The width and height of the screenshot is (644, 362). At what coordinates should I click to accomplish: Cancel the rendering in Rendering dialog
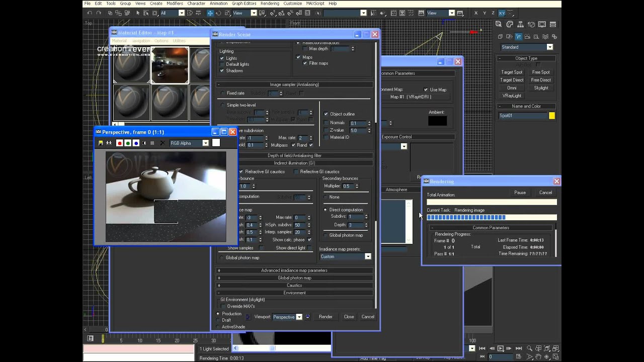point(545,193)
